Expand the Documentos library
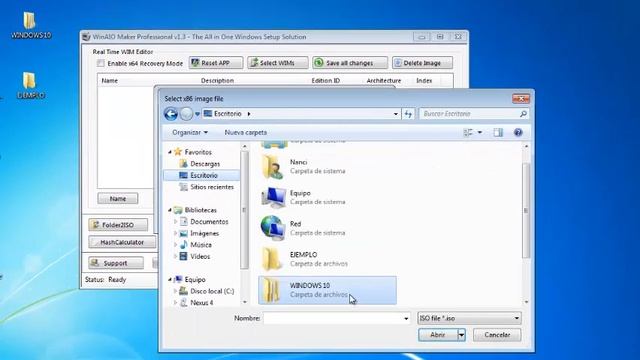This screenshot has width=640, height=360. click(x=176, y=222)
